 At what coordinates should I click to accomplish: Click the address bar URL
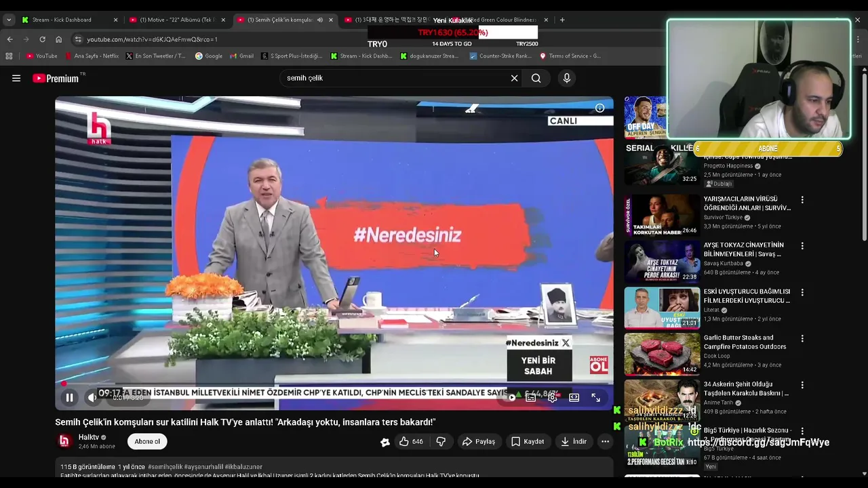pos(152,39)
